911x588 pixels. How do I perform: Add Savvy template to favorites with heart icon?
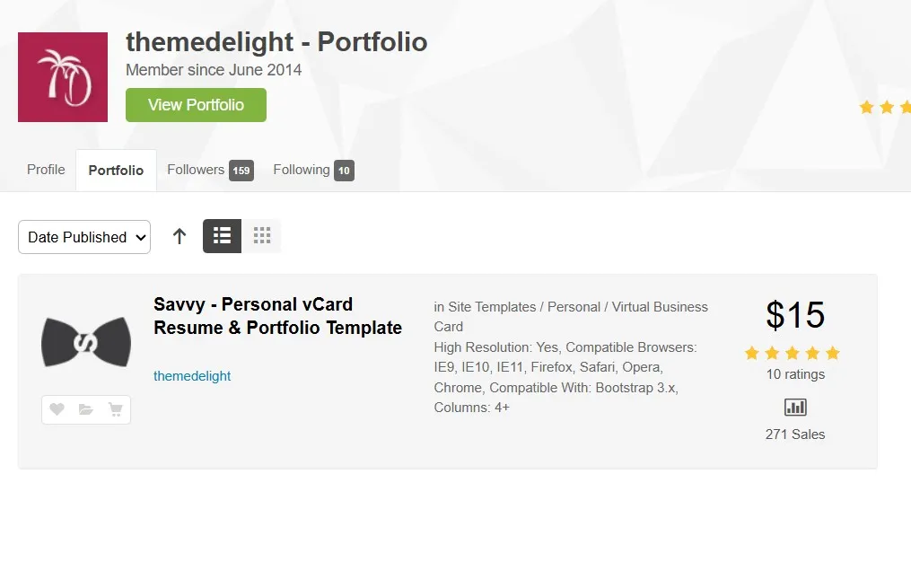click(x=57, y=409)
